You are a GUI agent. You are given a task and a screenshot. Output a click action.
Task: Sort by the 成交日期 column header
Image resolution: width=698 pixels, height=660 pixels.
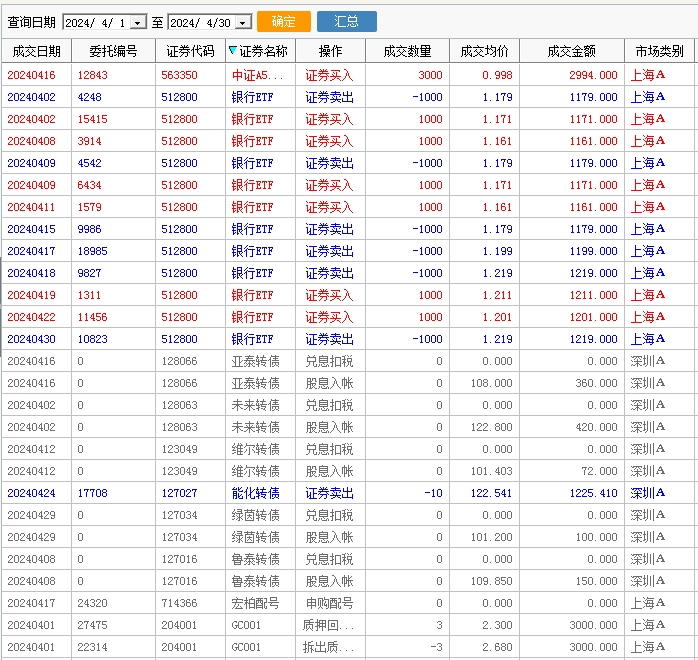click(36, 51)
